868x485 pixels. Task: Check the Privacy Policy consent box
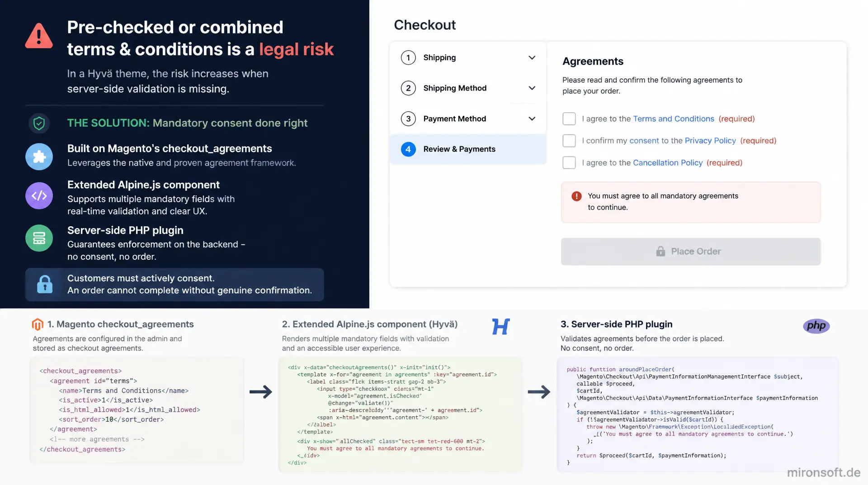tap(569, 141)
